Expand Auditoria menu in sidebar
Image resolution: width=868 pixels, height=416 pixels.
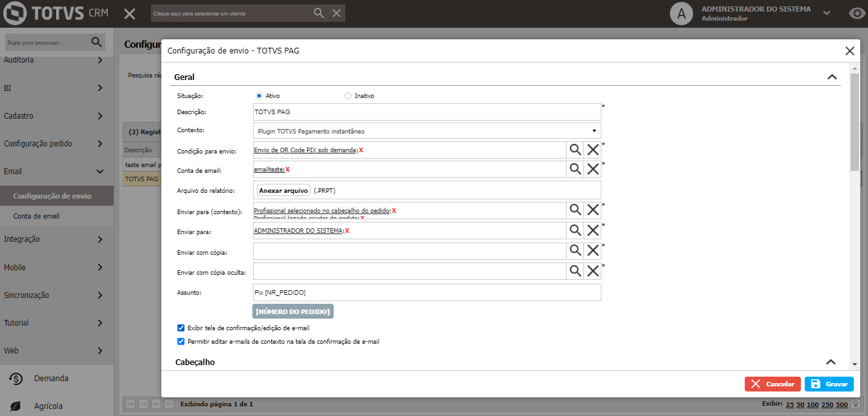99,60
